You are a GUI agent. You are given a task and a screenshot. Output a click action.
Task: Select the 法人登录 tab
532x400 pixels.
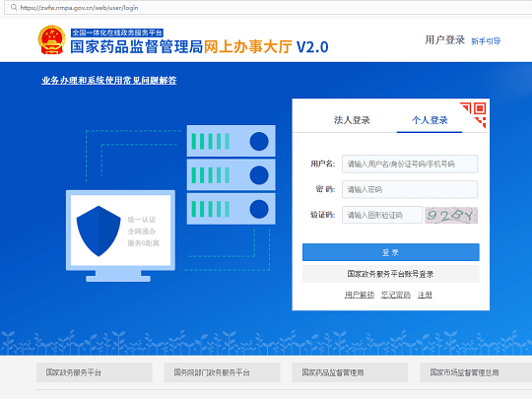(352, 120)
